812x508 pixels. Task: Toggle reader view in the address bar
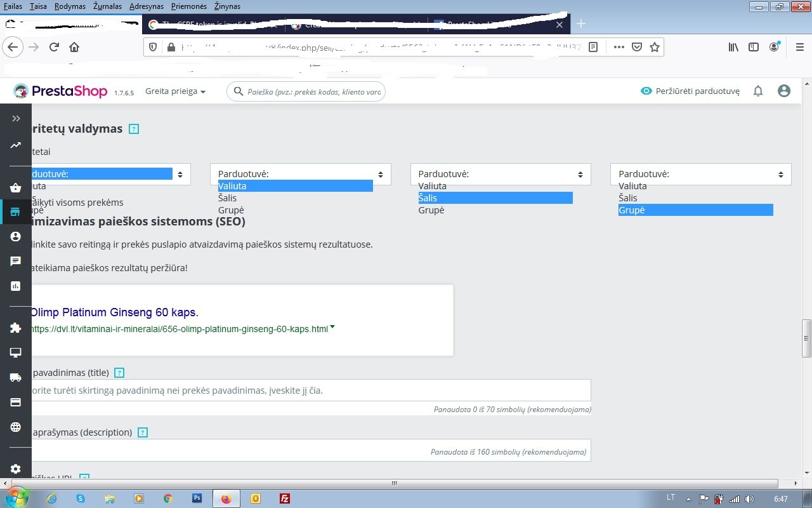point(593,47)
